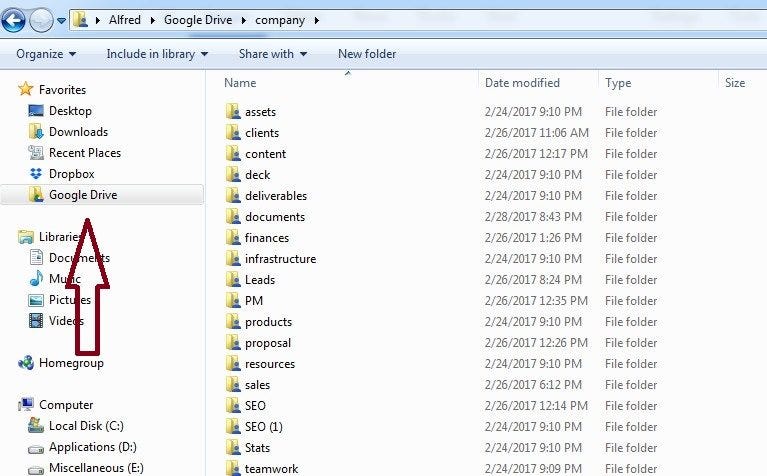Click the content folder icon
Screen dimensions: 767x476
[233, 154]
